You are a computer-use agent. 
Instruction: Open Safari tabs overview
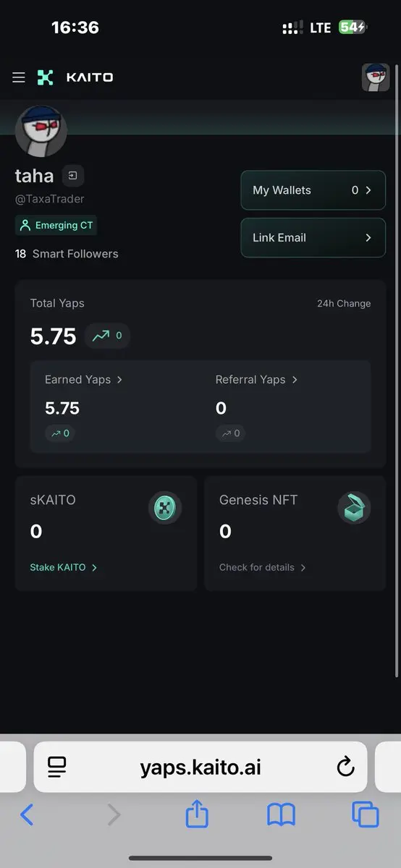coord(366,815)
